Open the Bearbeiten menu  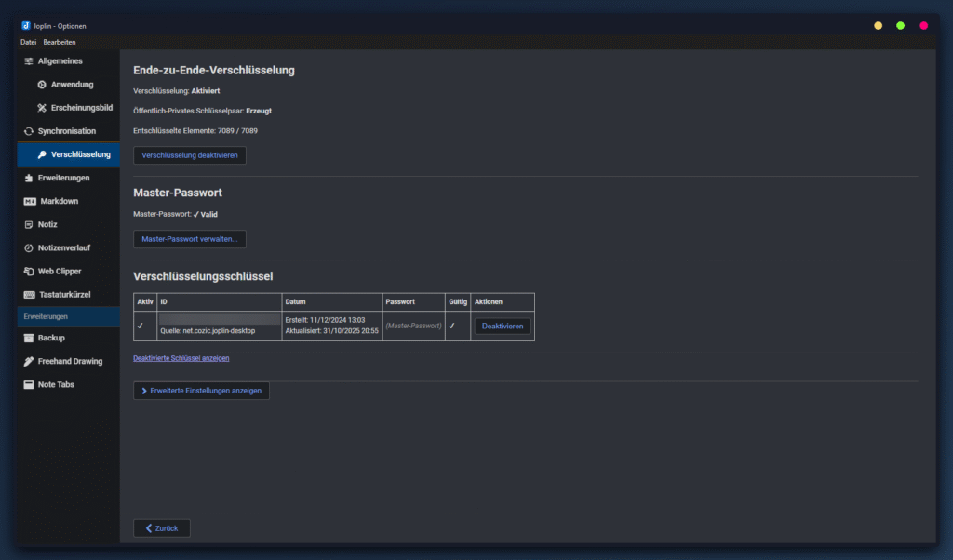[x=60, y=42]
